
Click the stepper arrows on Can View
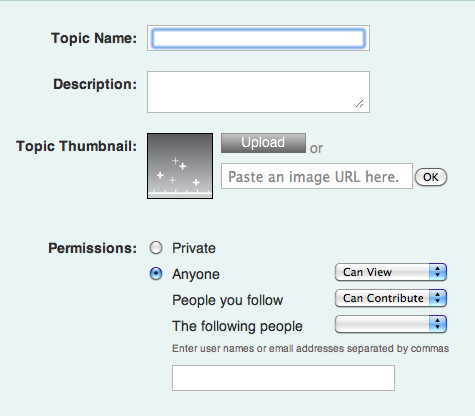[438, 272]
